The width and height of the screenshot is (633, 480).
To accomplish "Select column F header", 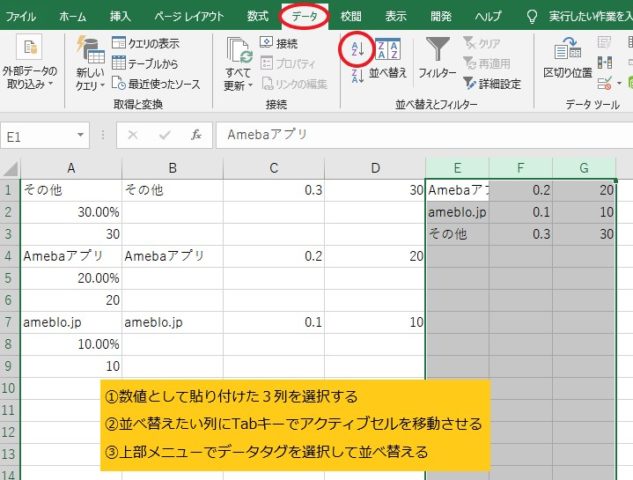I will click(521, 168).
